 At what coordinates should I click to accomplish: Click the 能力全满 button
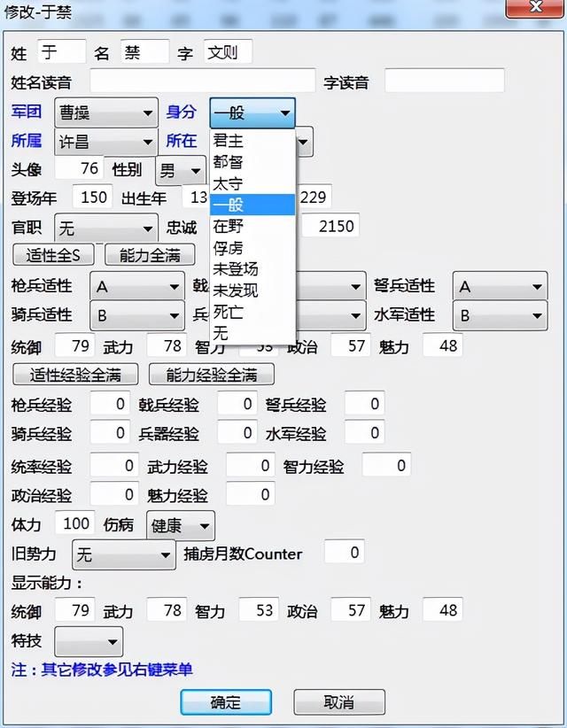(150, 255)
